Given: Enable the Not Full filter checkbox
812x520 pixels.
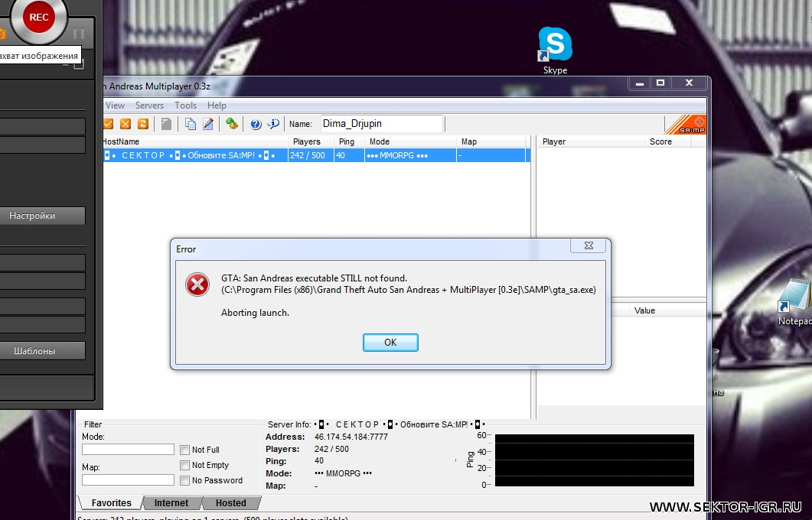Looking at the screenshot, I should 184,450.
